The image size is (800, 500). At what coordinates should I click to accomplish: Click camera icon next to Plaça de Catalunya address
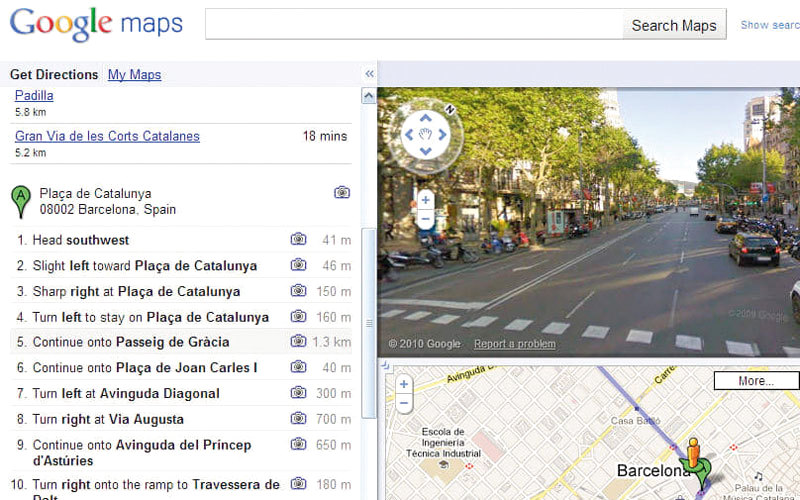click(x=342, y=192)
